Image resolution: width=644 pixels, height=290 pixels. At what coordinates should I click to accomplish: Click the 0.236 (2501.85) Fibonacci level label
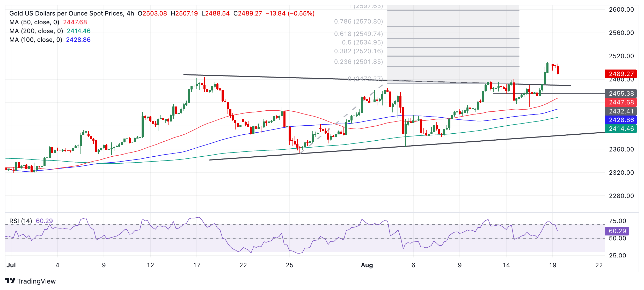[x=358, y=62]
